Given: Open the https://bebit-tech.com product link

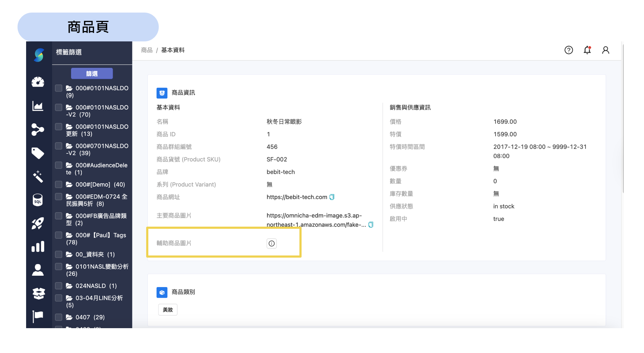Looking at the screenshot, I should click(297, 197).
